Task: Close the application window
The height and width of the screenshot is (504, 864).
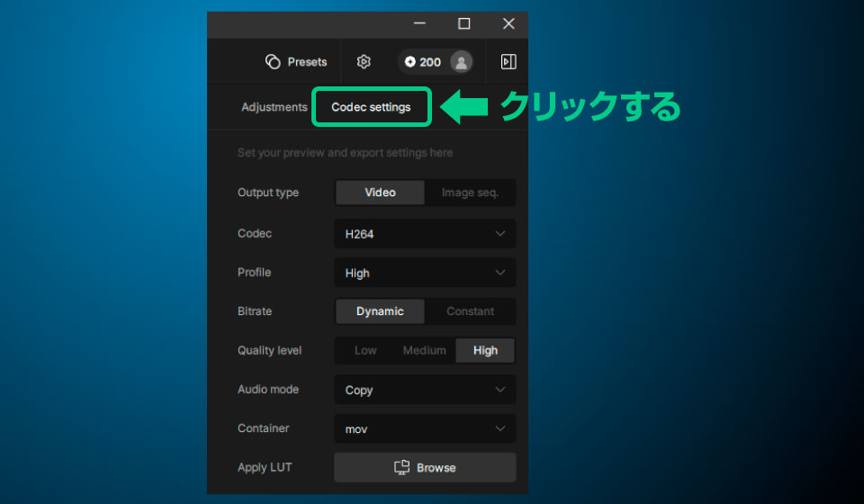Action: pyautogui.click(x=508, y=24)
